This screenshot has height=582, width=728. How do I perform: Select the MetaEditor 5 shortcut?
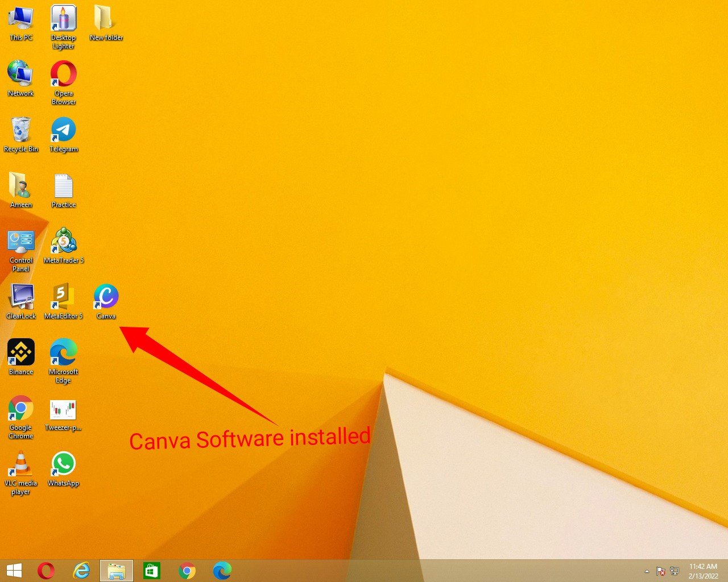coord(63,301)
